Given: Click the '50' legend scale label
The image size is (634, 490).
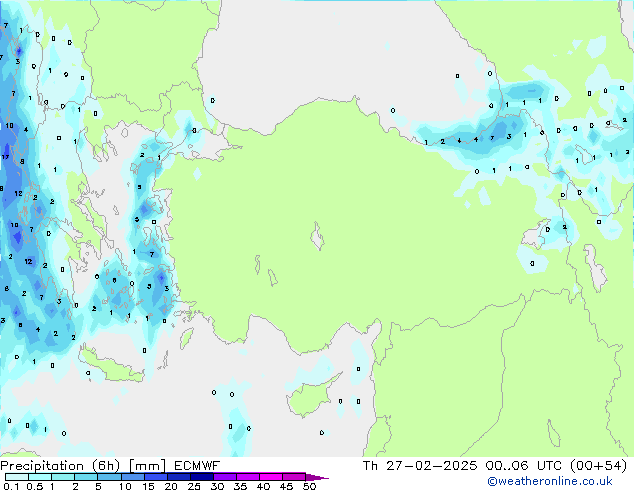Looking at the screenshot, I should click(309, 486).
